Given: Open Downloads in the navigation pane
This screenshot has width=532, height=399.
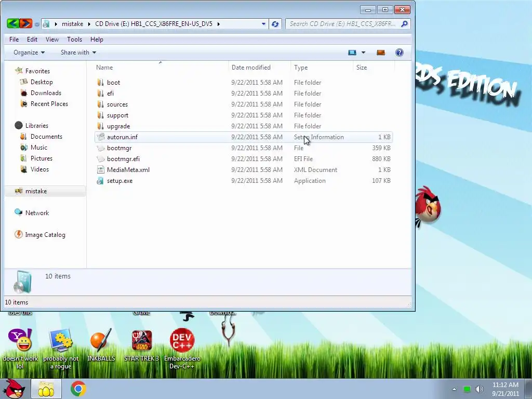Looking at the screenshot, I should pyautogui.click(x=46, y=92).
